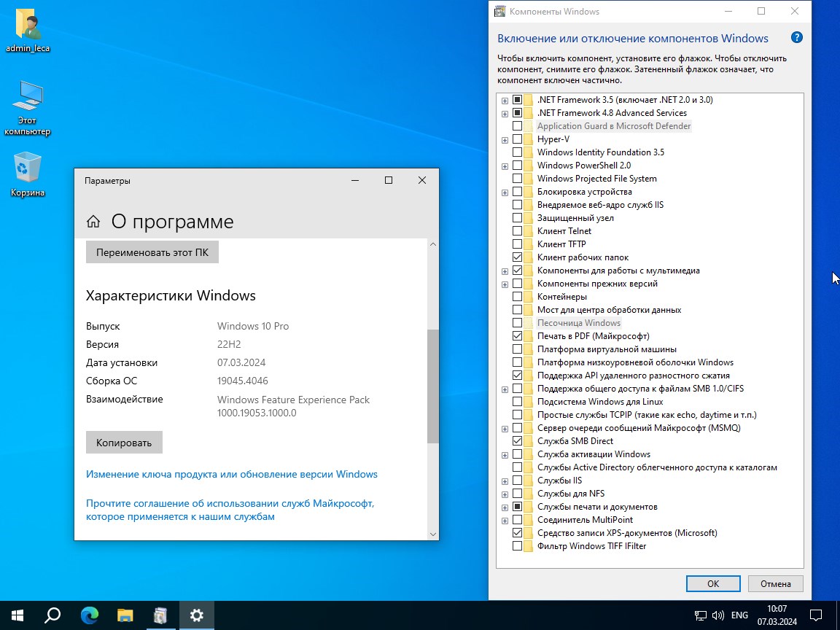The width and height of the screenshot is (840, 630).
Task: Expand the .NET Framework 3.5 node
Action: click(504, 100)
